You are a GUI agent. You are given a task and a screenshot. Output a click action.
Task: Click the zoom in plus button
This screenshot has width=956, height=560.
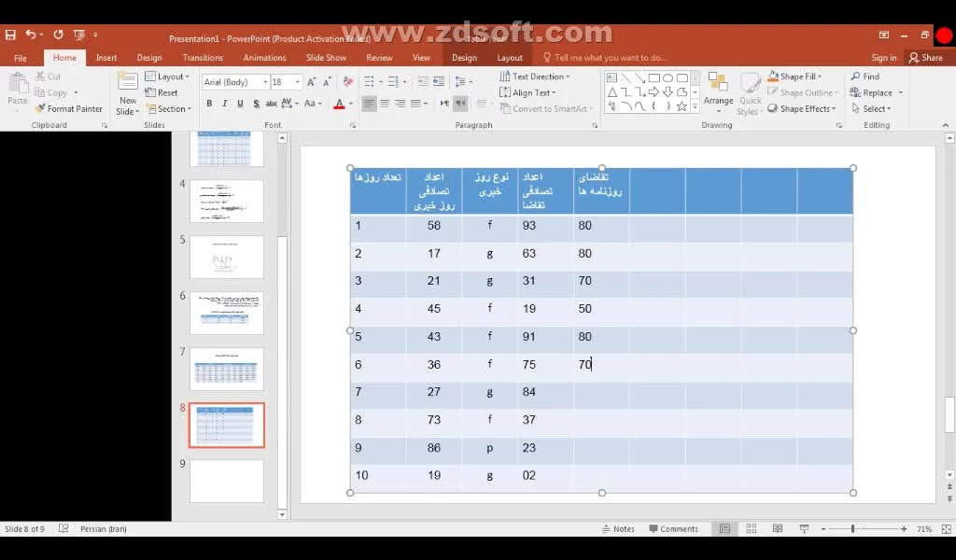click(x=904, y=529)
